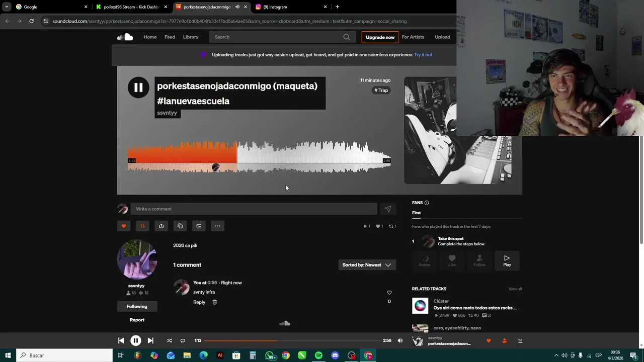This screenshot has width=644, height=362.
Task: Open the Feed nav item
Action: point(170,37)
